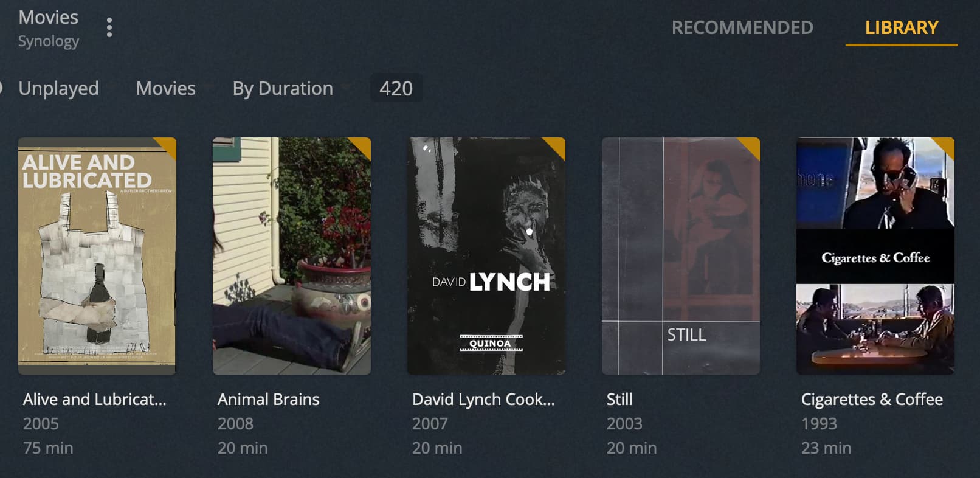
Task: Click the Animal Brains title link
Action: point(268,400)
